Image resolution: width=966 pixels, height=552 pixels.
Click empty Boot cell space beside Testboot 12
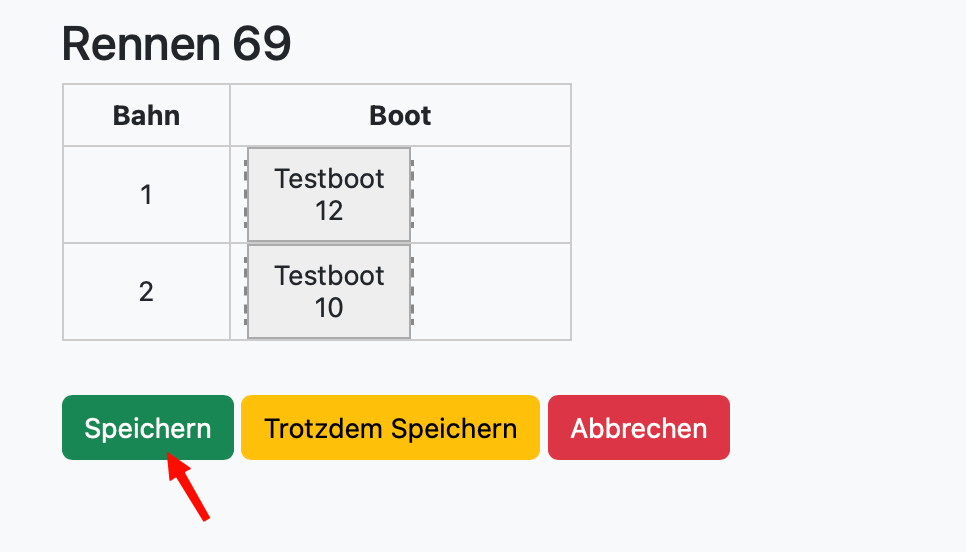pyautogui.click(x=492, y=195)
